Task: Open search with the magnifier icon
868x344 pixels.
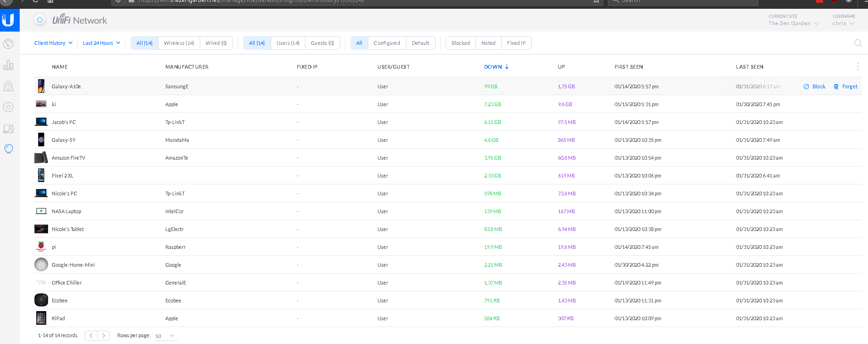Action: [x=857, y=43]
